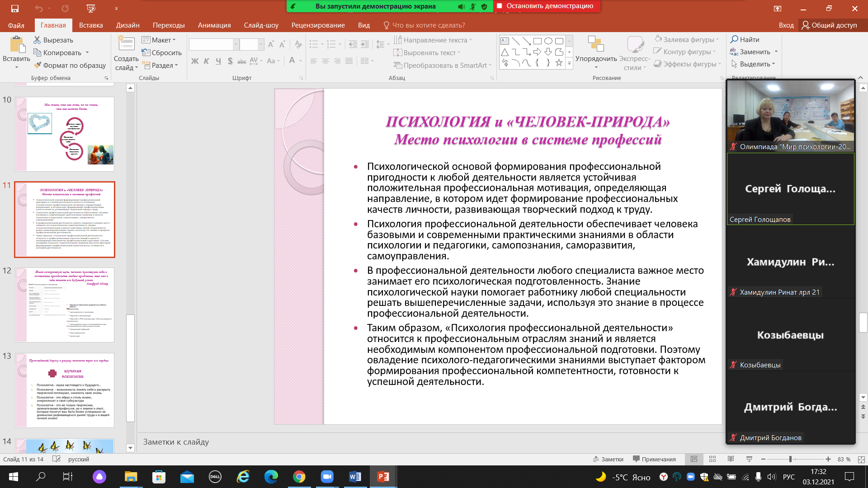Select the rectangle shape in shapes gallery

pyautogui.click(x=537, y=41)
